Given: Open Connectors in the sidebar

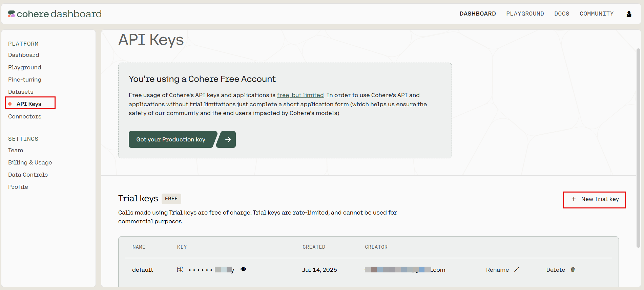Looking at the screenshot, I should pos(25,116).
